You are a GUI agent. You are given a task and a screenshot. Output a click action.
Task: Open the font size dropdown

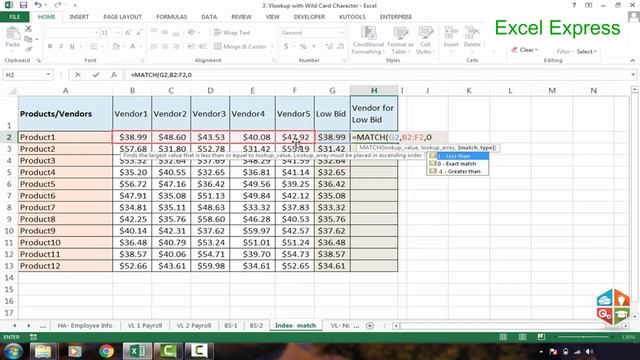point(118,33)
